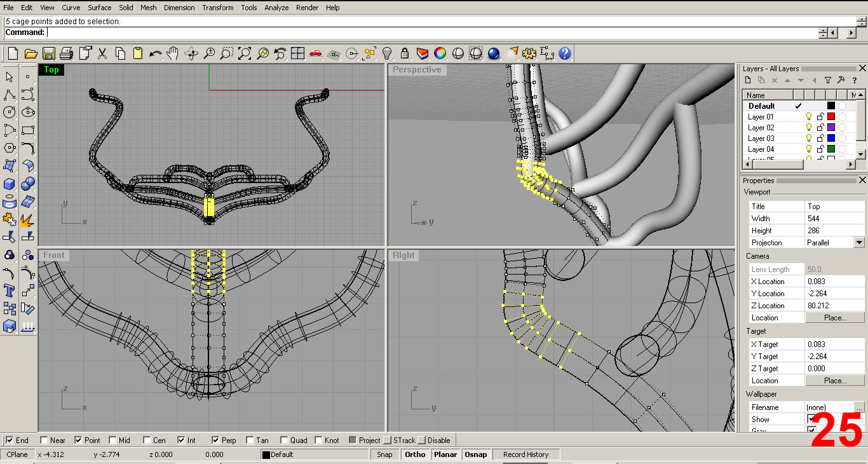Toggle Layer 03 lock icon
The image size is (868, 464).
point(820,138)
